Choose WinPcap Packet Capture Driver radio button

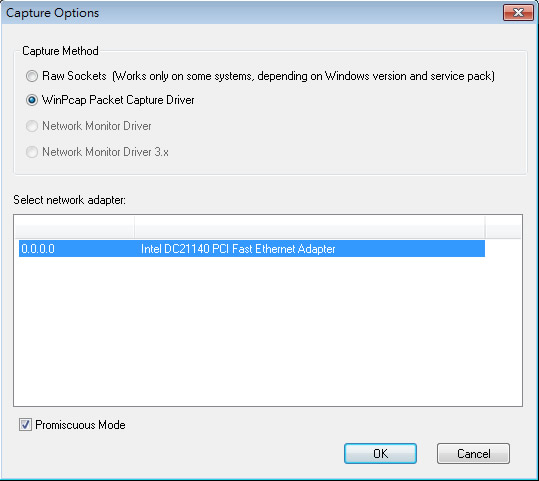click(32, 100)
